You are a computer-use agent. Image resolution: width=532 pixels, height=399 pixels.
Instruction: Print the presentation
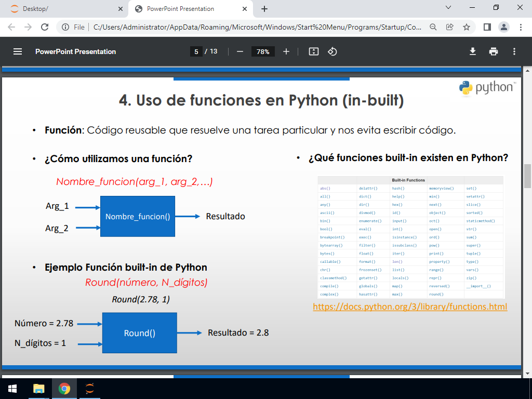(x=494, y=51)
